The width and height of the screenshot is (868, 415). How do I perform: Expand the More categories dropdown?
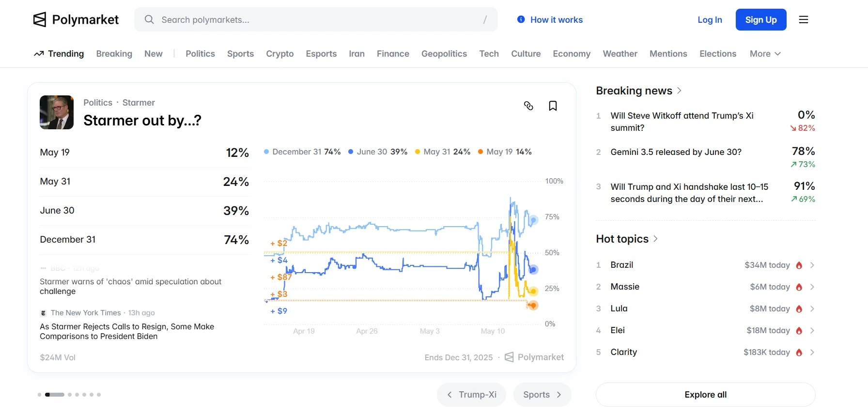[765, 54]
